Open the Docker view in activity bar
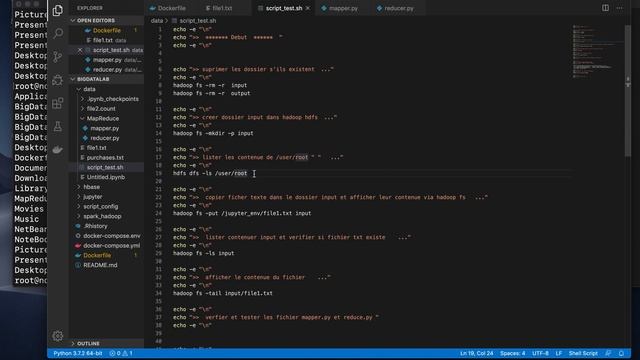Image resolution: width=640 pixels, height=360 pixels. 58,149
